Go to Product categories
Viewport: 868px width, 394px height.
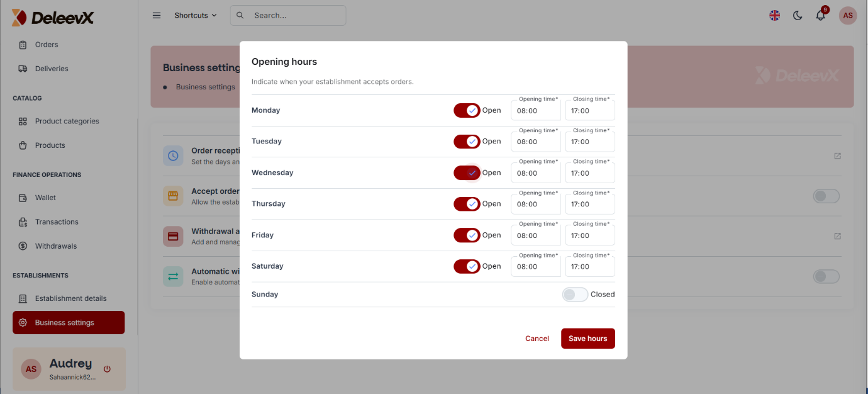[69, 121]
